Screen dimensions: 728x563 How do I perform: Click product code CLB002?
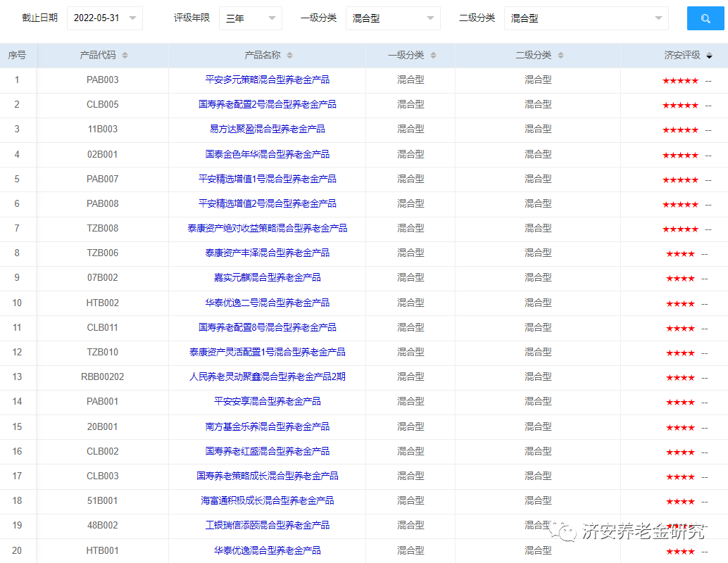pos(103,451)
